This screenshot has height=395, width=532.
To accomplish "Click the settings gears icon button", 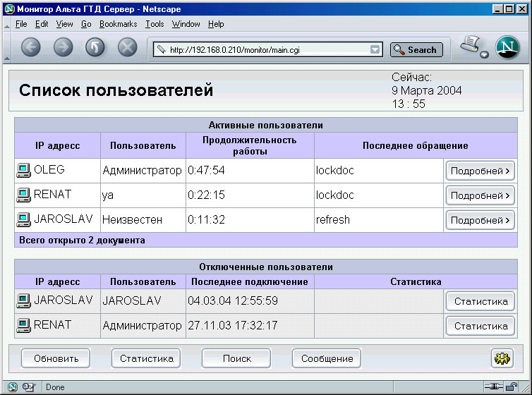I will (502, 358).
